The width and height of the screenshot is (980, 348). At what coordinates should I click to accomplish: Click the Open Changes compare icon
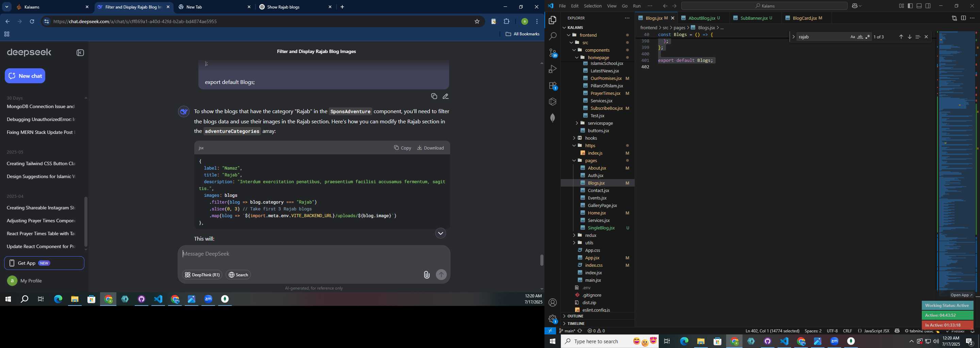(x=954, y=18)
